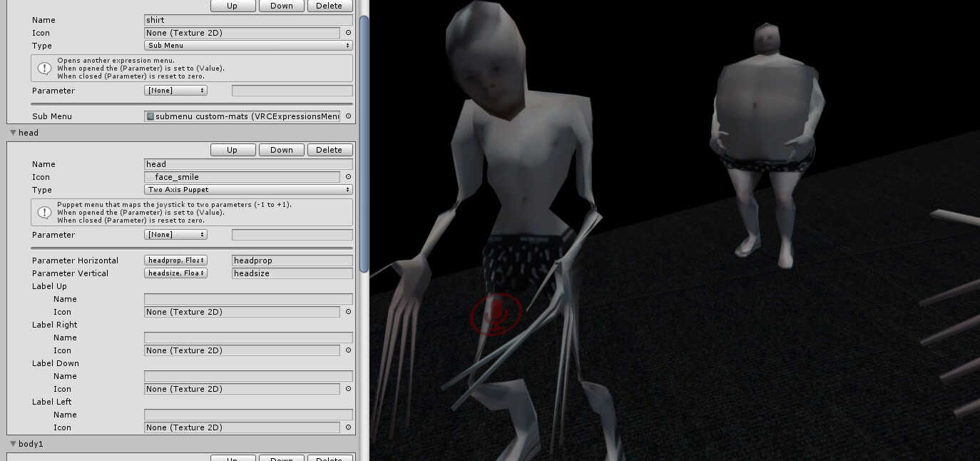
Task: Move the head control Down
Action: (281, 150)
